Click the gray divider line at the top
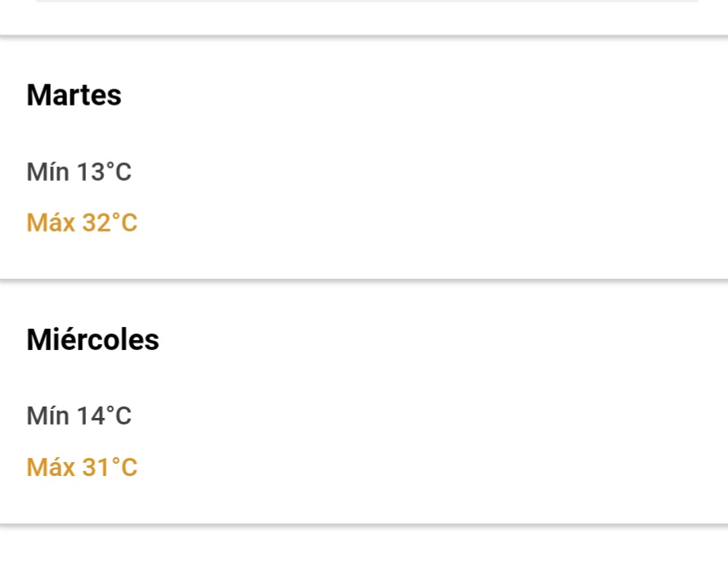The height and width of the screenshot is (566, 728). tap(367, 1)
